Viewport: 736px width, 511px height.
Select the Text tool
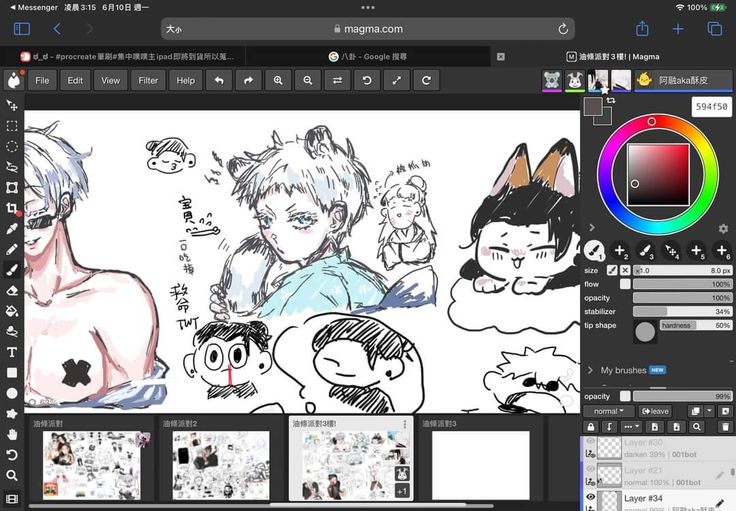(x=12, y=352)
